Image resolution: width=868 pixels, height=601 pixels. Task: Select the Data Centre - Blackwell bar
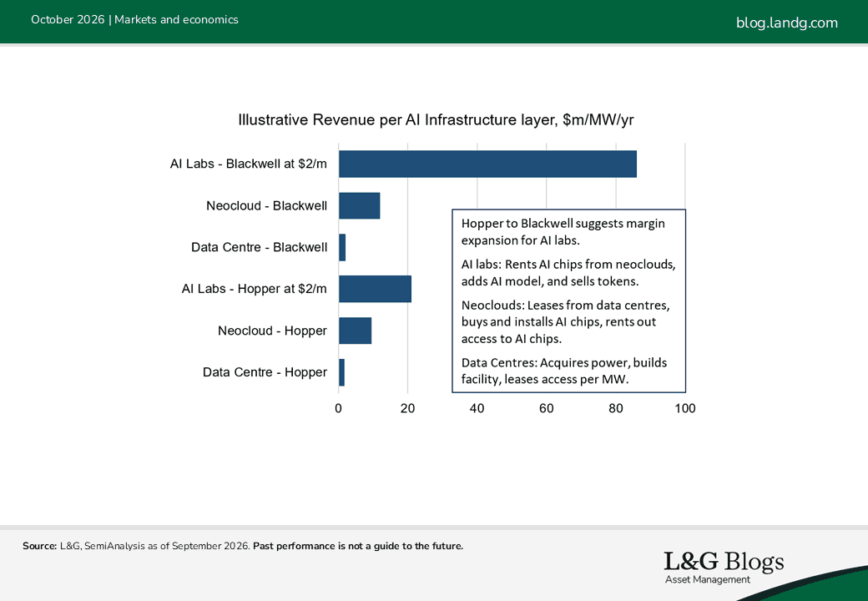(342, 247)
